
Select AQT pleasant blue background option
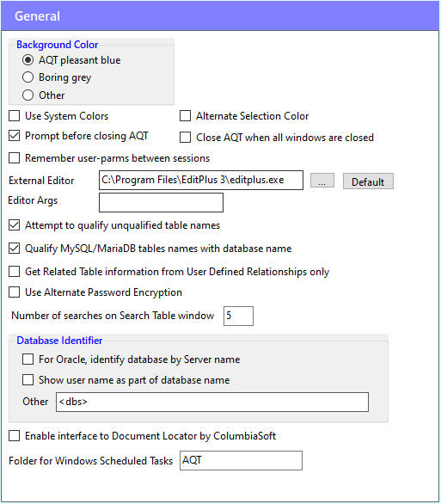pos(28,60)
